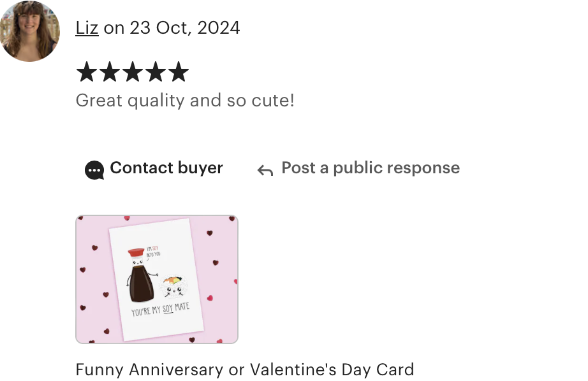This screenshot has height=381, width=588.
Task: Click the soy sauce bottle illustration
Action: (x=142, y=275)
